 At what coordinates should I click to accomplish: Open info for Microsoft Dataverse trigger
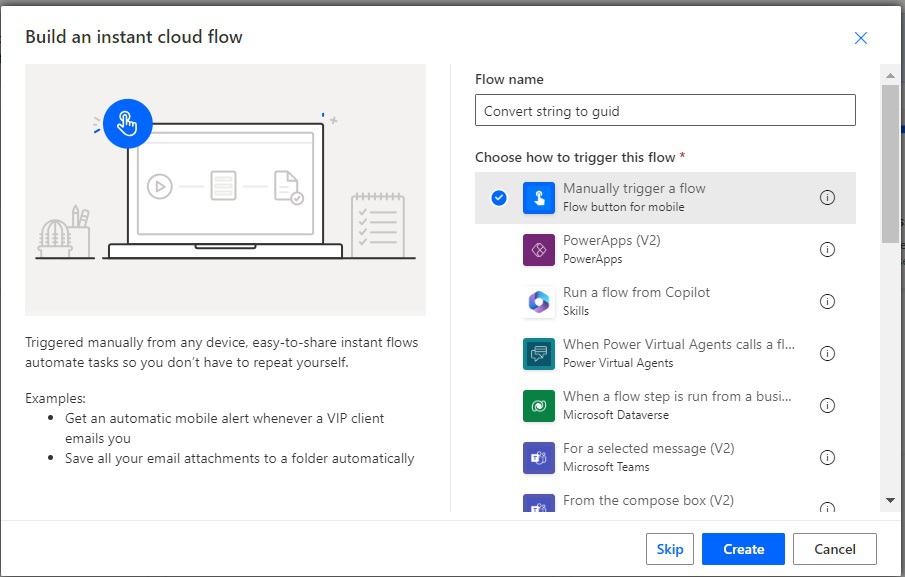pyautogui.click(x=827, y=406)
